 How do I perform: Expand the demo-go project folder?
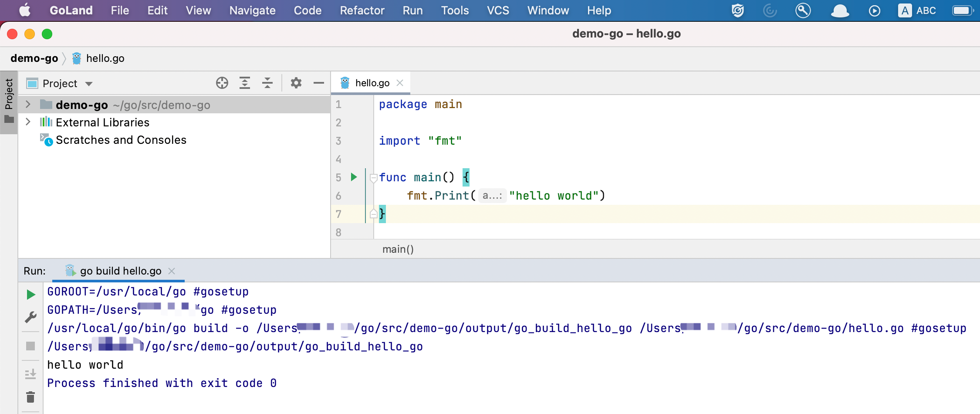(x=28, y=105)
